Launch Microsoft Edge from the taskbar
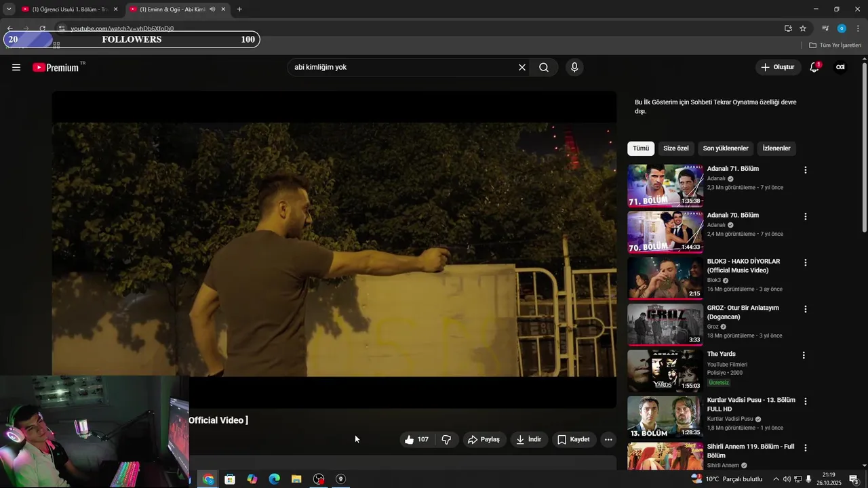Viewport: 868px width, 488px height. pyautogui.click(x=274, y=479)
